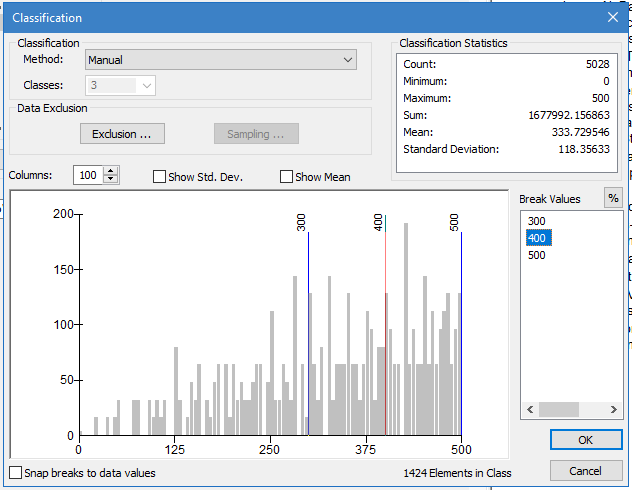Close the Classification dialog
Image resolution: width=632 pixels, height=490 pixels.
tap(613, 17)
